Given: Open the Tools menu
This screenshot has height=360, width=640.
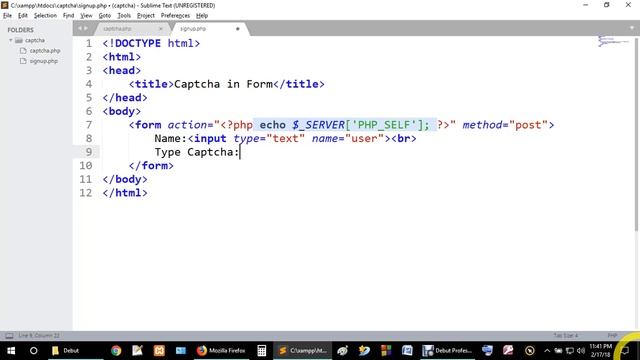Looking at the screenshot, I should (x=124, y=16).
